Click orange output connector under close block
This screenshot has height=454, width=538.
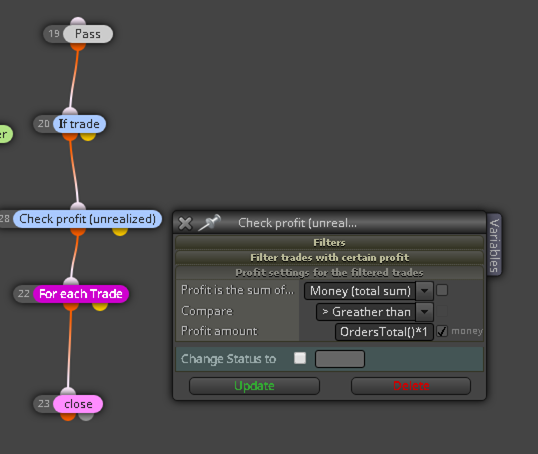(68, 417)
